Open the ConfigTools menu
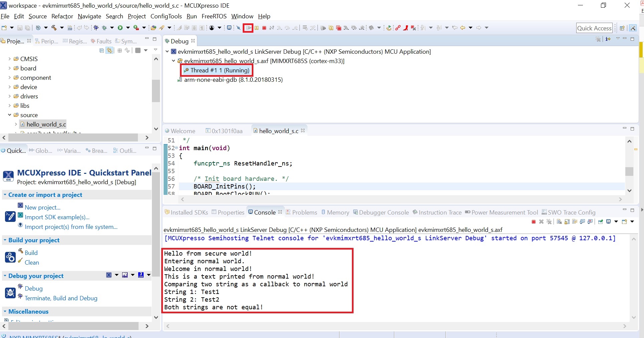The width and height of the screenshot is (644, 338). (166, 16)
